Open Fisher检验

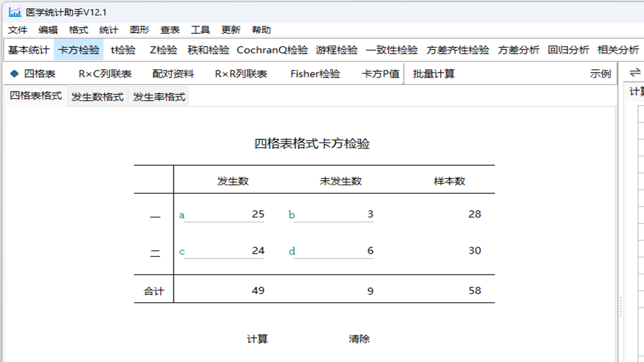coord(314,73)
